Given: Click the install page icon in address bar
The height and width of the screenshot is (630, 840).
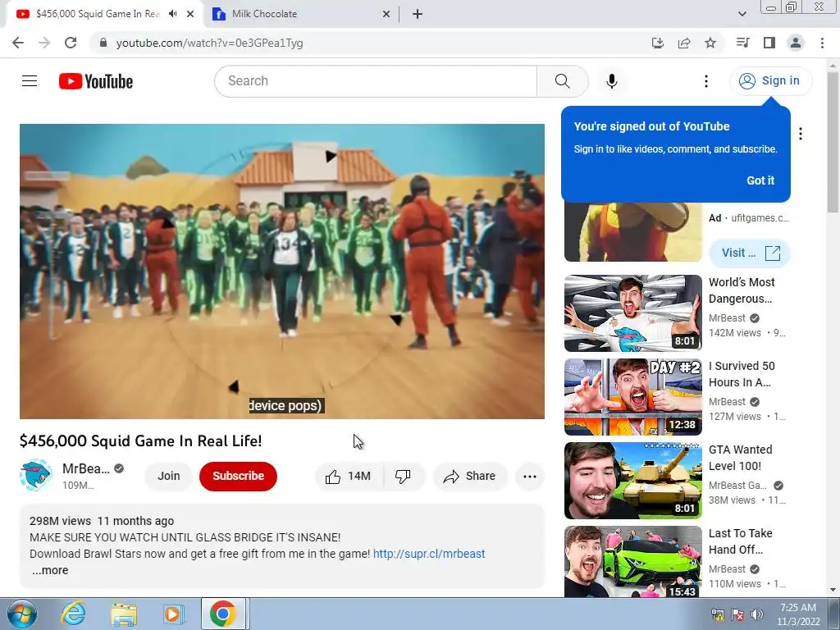Looking at the screenshot, I should click(658, 43).
